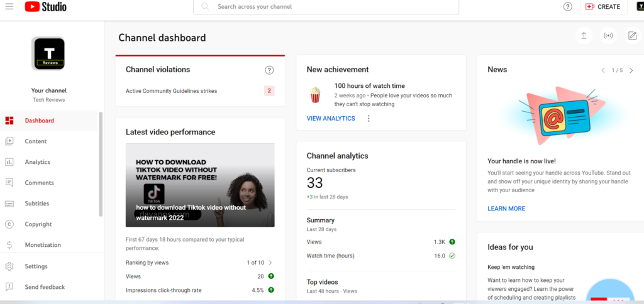Open the Tech Reviews channel profile picture
Image resolution: width=644 pixels, height=304 pixels.
point(49,53)
